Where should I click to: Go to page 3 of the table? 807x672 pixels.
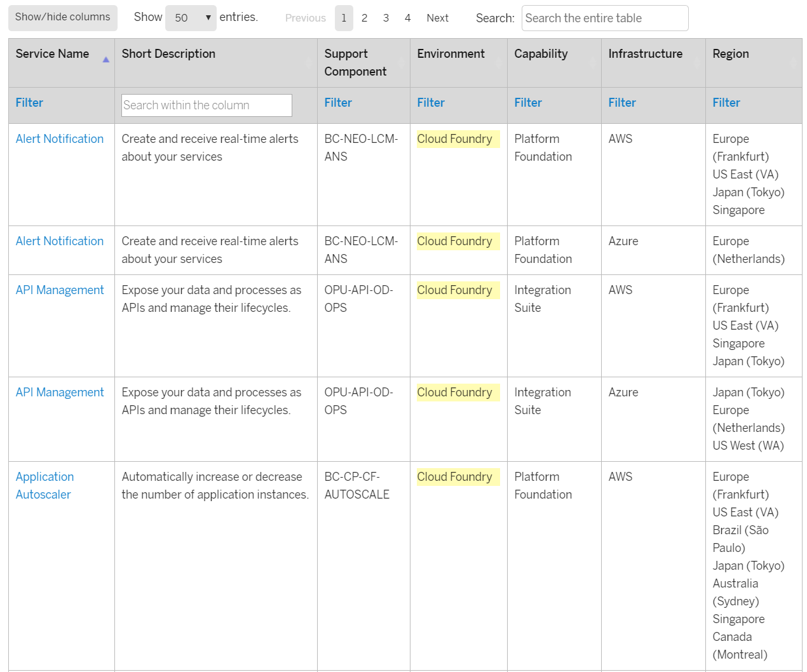386,18
